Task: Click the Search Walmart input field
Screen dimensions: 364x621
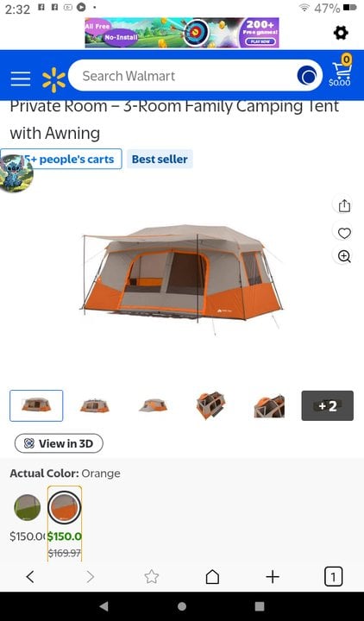Action: tap(182, 76)
